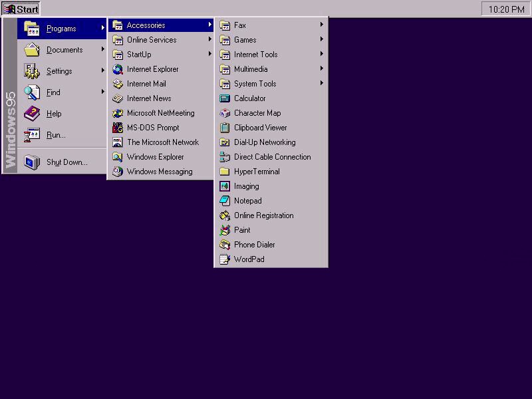Click the Notepad icon
Screen dimensions: 532x399
click(x=225, y=201)
